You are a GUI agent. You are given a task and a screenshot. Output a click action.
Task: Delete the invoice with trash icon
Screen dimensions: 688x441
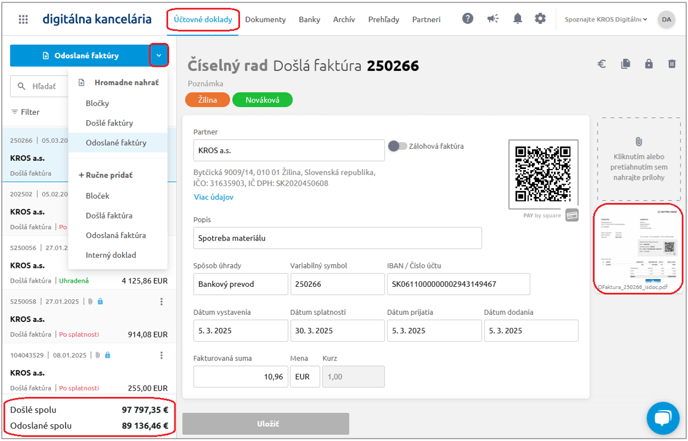click(672, 64)
